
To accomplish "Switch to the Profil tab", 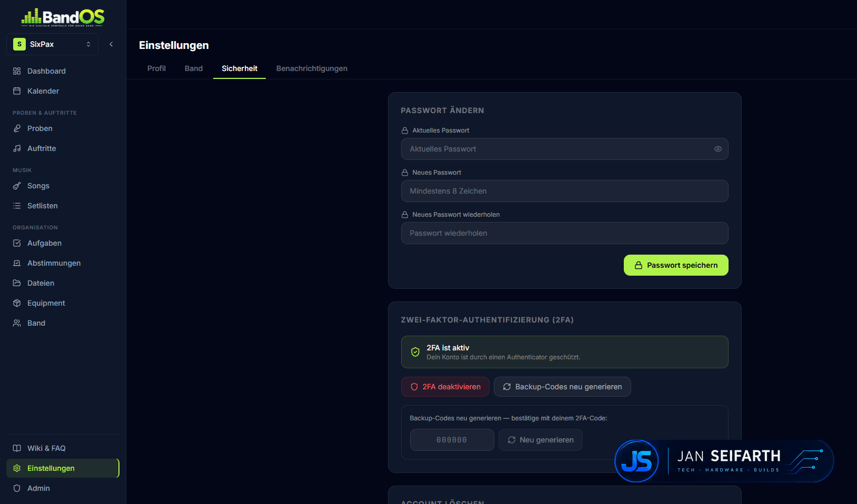I will point(156,68).
